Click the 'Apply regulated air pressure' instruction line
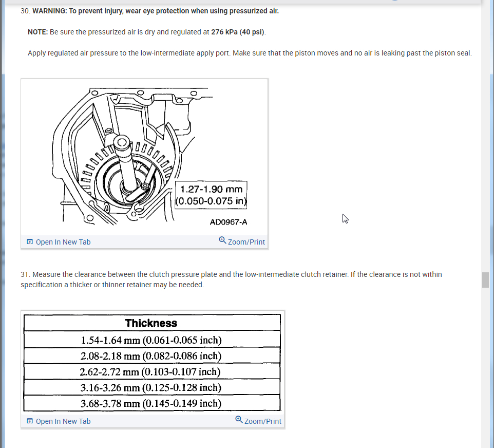The image size is (494, 448). (250, 53)
